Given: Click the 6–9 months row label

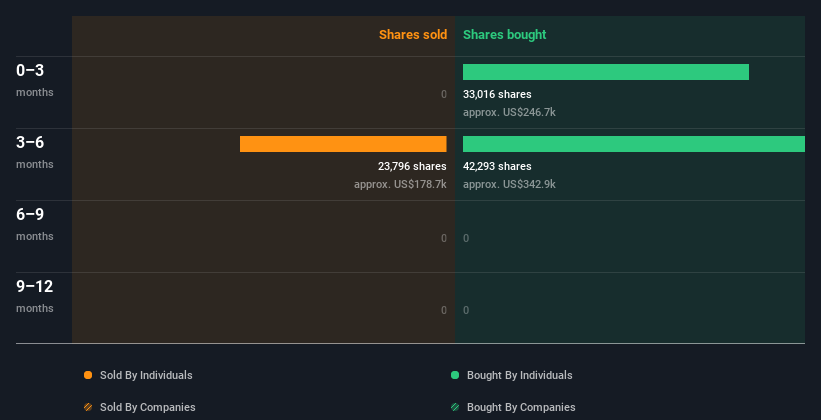Looking at the screenshot, I should (35, 224).
